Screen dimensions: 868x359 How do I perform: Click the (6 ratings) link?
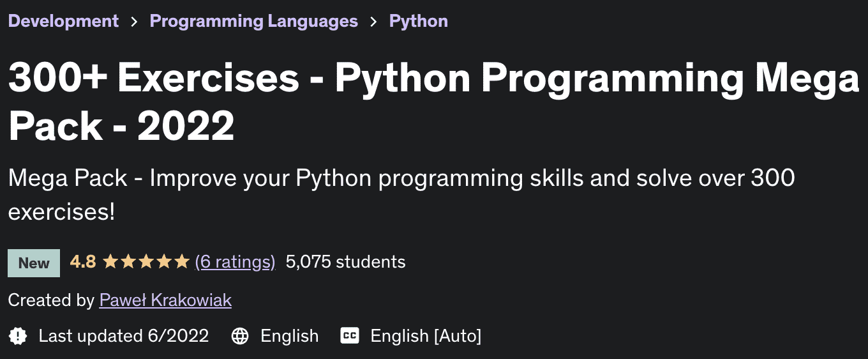[235, 262]
